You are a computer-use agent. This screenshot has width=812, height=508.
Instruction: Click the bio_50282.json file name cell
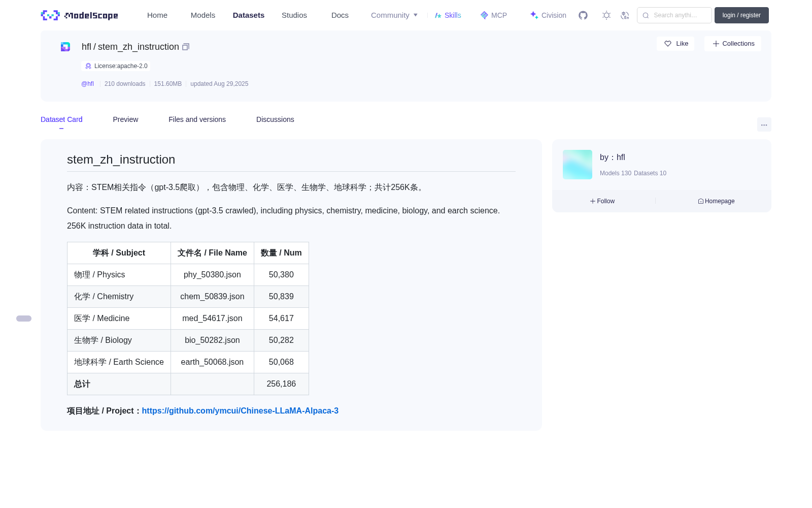212,340
